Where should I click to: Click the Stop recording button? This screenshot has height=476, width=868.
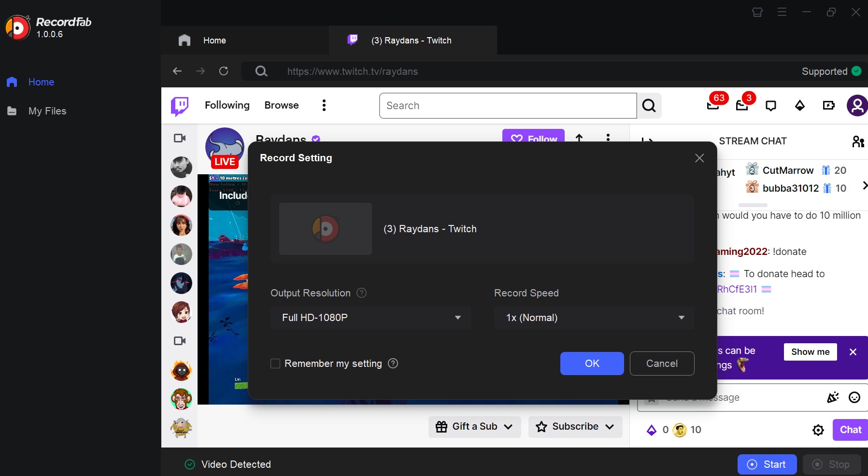(832, 464)
